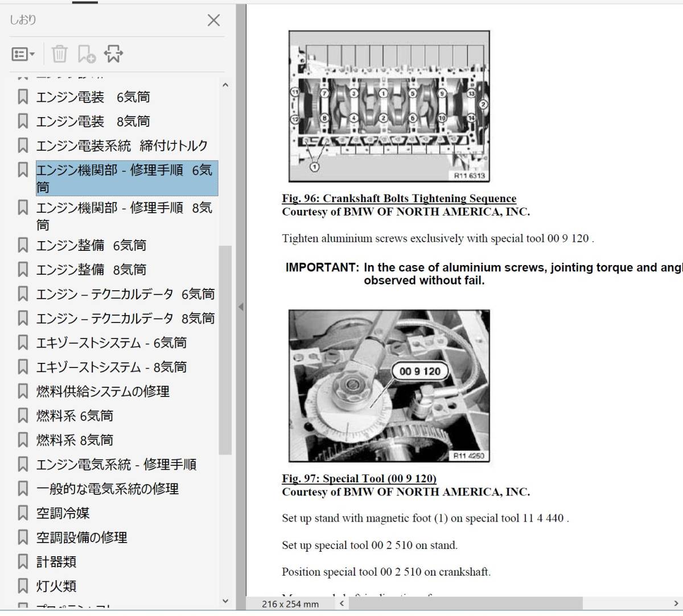Click bookmarks panel scroll down arrow

tap(225, 601)
